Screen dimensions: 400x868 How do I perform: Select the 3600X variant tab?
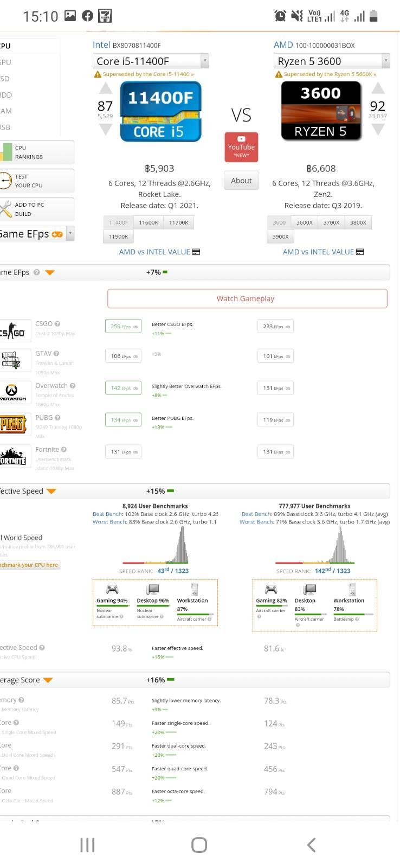click(305, 222)
